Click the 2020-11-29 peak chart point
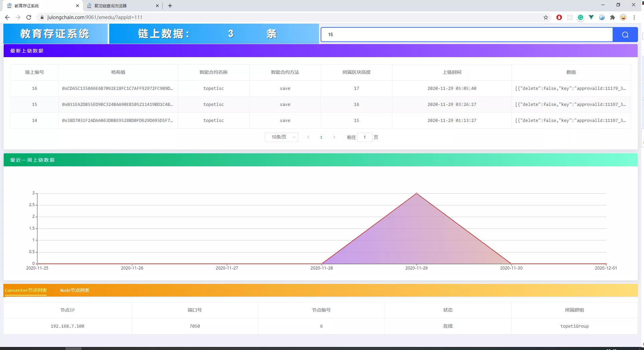The height and width of the screenshot is (350, 644). (x=416, y=193)
